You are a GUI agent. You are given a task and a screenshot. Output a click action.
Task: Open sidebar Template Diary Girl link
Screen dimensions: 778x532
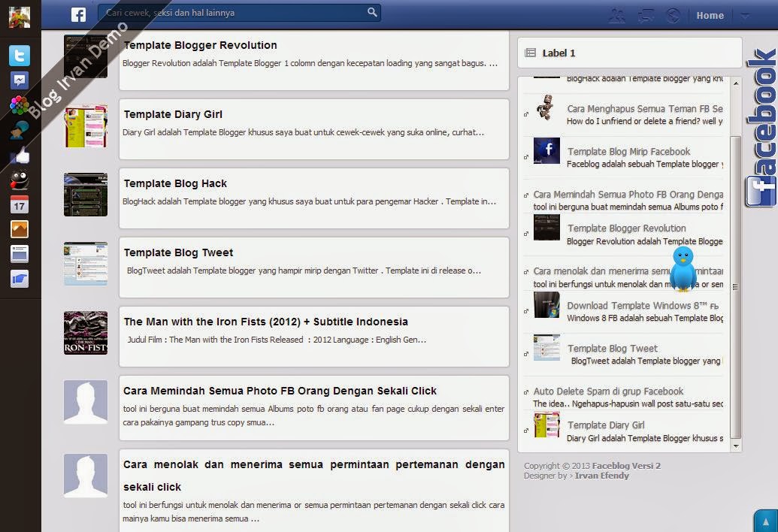click(606, 425)
